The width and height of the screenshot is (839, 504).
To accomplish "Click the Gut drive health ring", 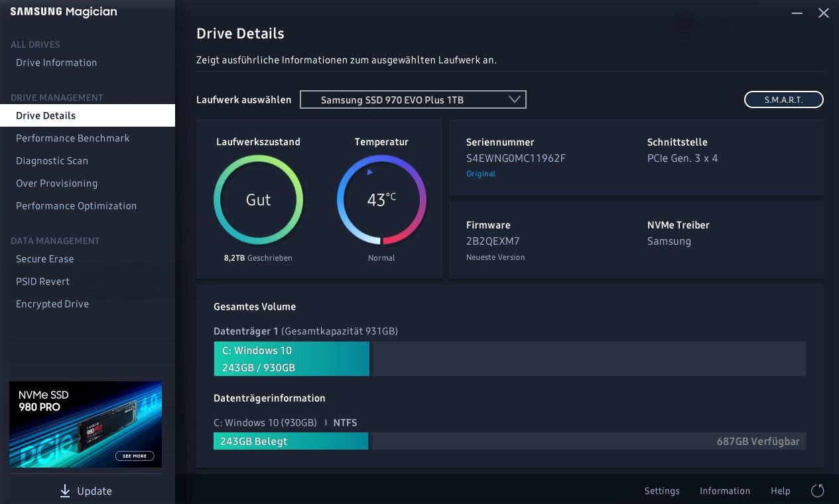I will (x=258, y=200).
